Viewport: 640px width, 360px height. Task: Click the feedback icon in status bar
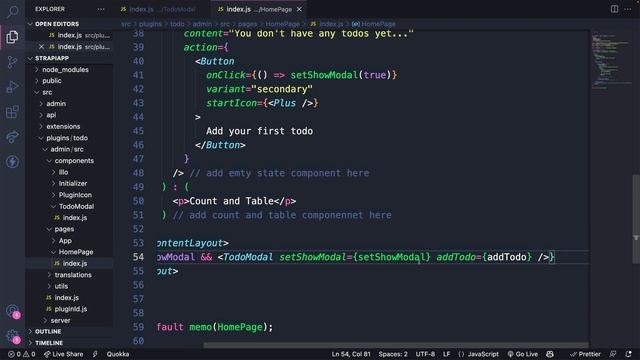point(613,354)
